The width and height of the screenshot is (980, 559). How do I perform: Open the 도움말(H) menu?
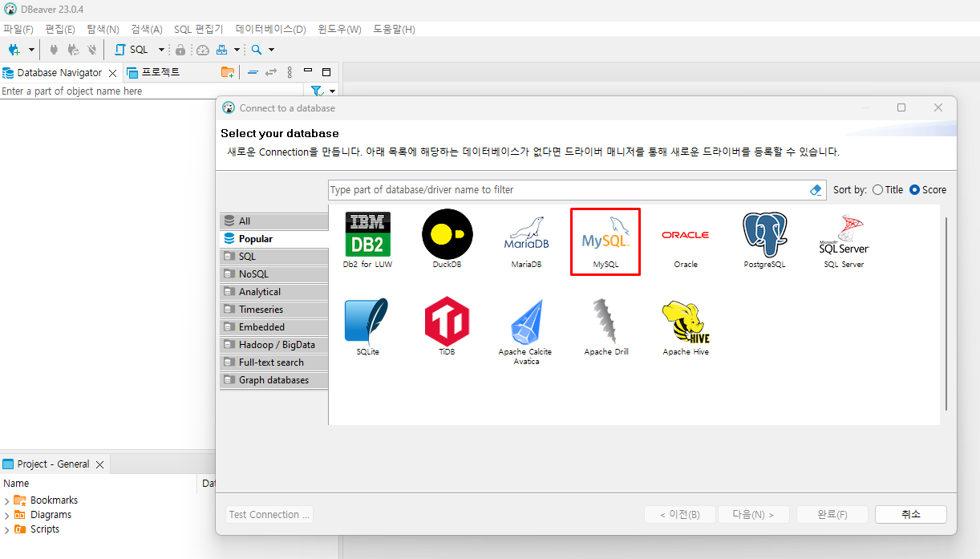394,30
